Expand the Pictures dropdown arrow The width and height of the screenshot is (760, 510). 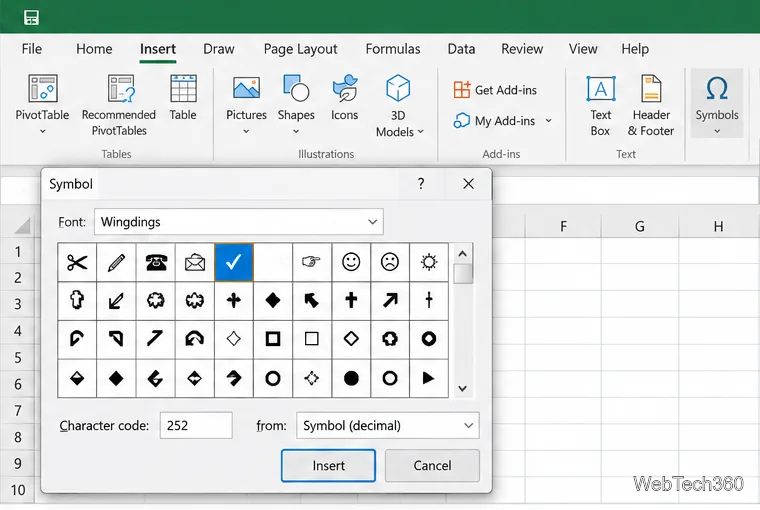(246, 131)
